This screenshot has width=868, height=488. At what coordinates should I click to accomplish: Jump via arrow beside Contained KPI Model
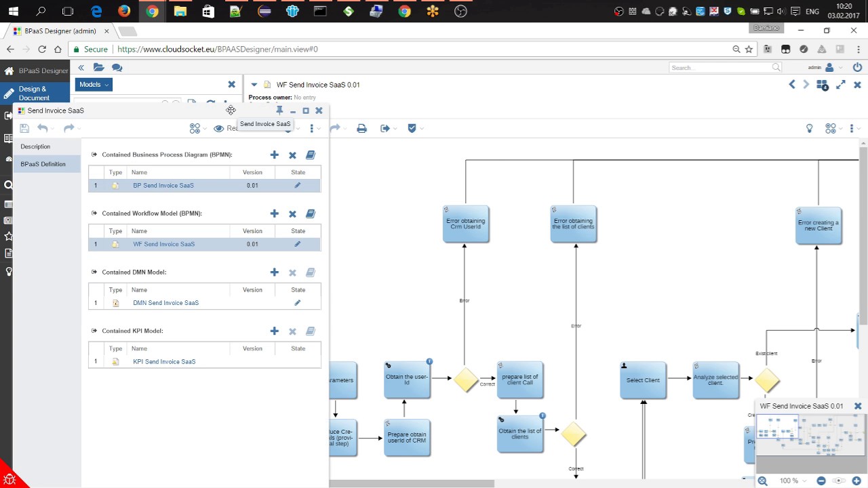[x=94, y=331]
